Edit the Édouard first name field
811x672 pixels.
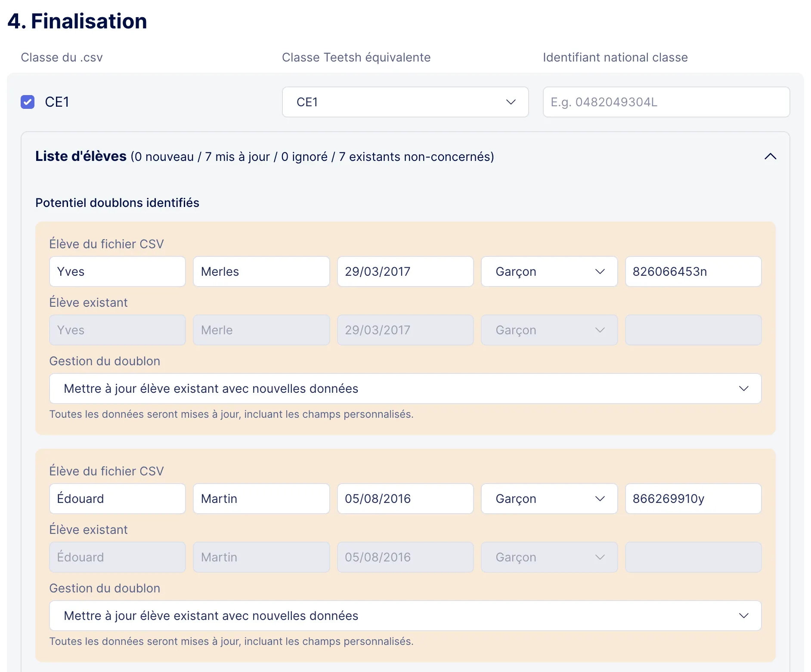[x=118, y=499]
